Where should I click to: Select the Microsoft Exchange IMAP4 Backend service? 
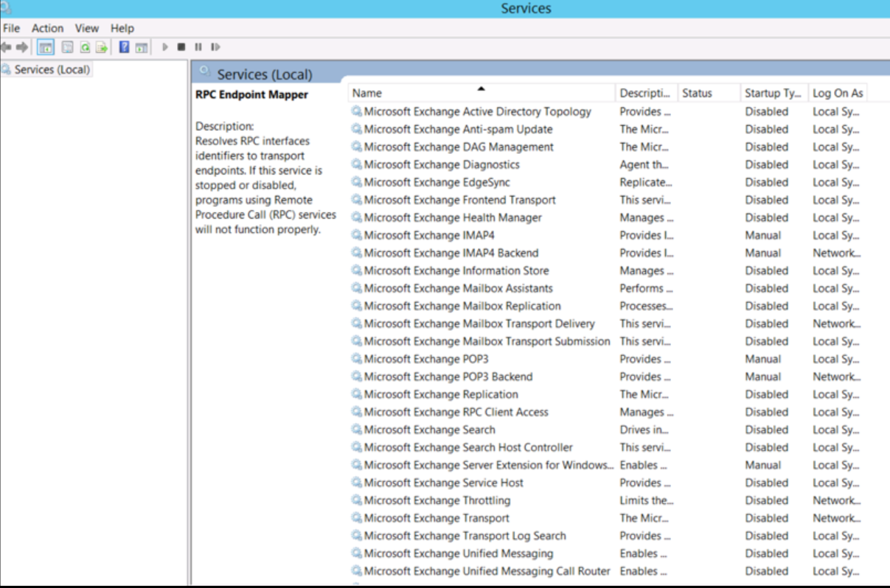click(x=451, y=253)
